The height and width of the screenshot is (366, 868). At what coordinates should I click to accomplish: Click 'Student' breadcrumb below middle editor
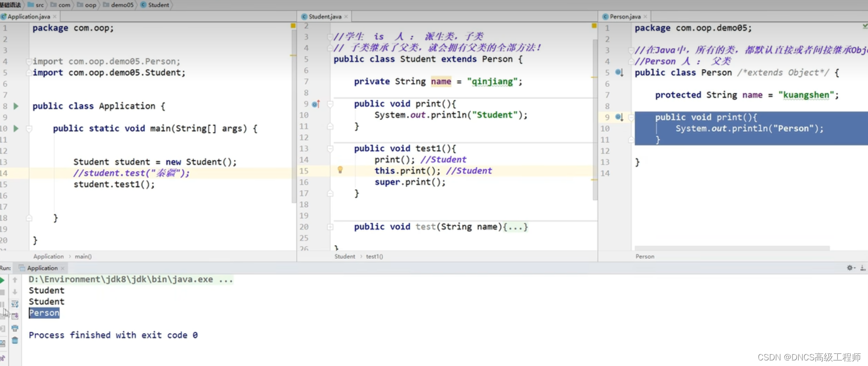(x=344, y=257)
